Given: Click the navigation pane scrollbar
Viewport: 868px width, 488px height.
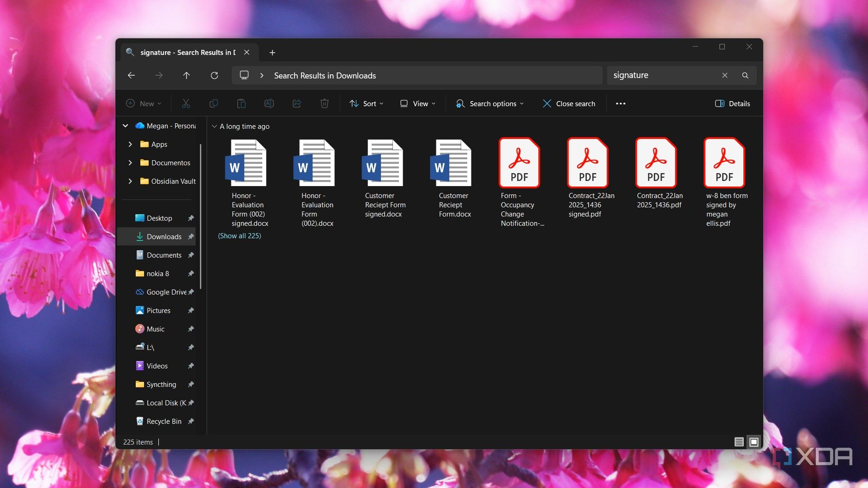Looking at the screenshot, I should [x=201, y=216].
